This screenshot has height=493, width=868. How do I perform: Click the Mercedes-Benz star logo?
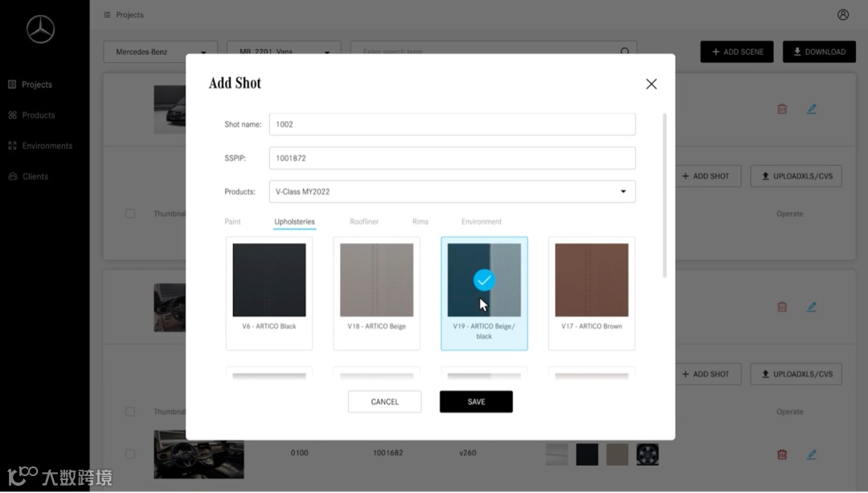point(40,29)
